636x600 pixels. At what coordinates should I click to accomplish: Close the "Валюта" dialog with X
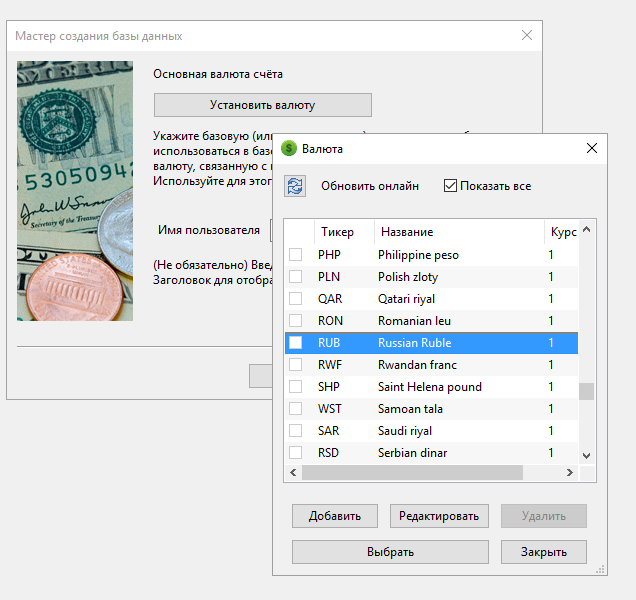point(592,148)
